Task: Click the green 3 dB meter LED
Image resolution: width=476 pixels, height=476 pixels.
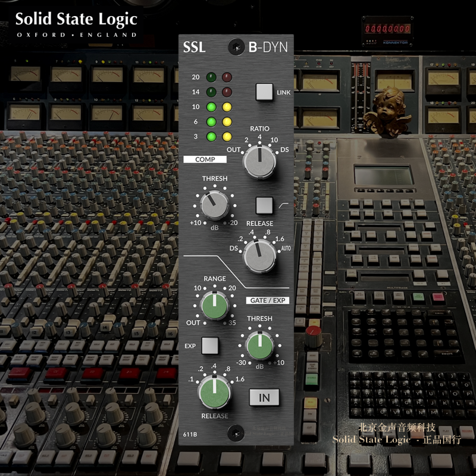Action: pyautogui.click(x=211, y=137)
